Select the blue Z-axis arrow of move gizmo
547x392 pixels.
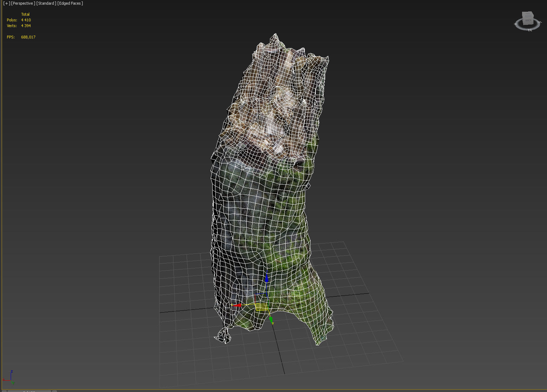tap(267, 278)
